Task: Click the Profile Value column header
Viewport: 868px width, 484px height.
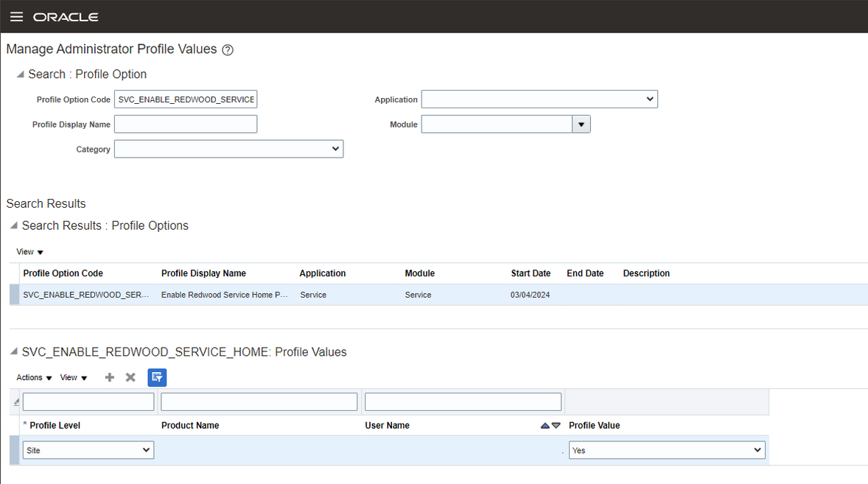Action: click(594, 425)
